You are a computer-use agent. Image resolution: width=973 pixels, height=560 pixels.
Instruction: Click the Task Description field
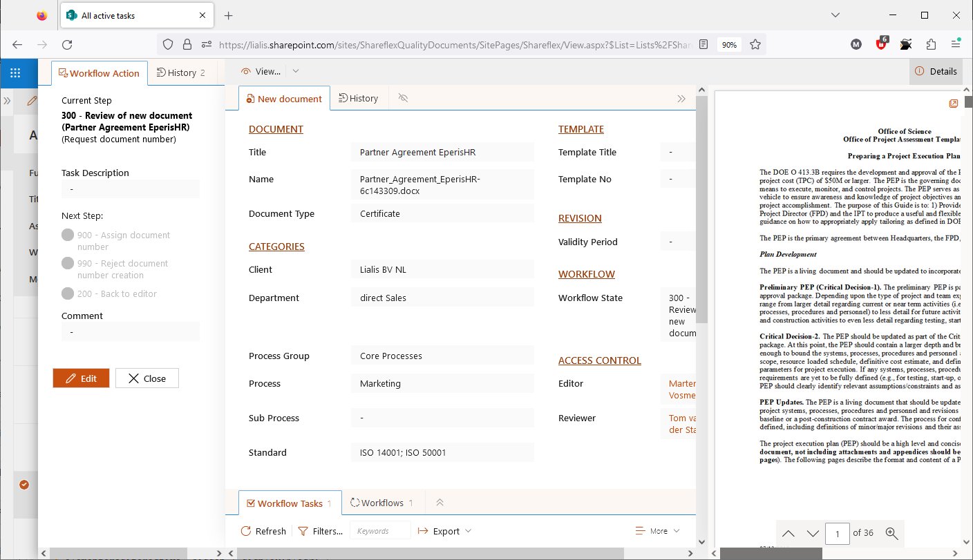tap(131, 189)
